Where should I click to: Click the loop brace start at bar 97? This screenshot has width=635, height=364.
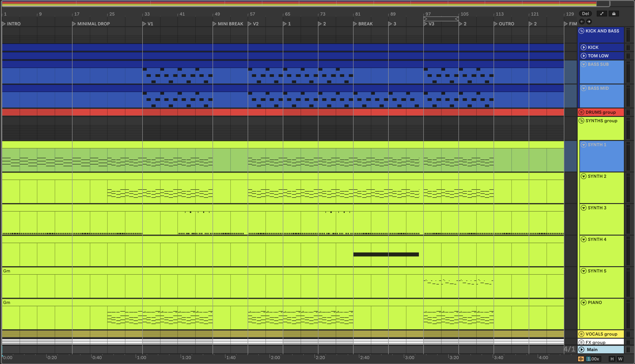pos(425,19)
